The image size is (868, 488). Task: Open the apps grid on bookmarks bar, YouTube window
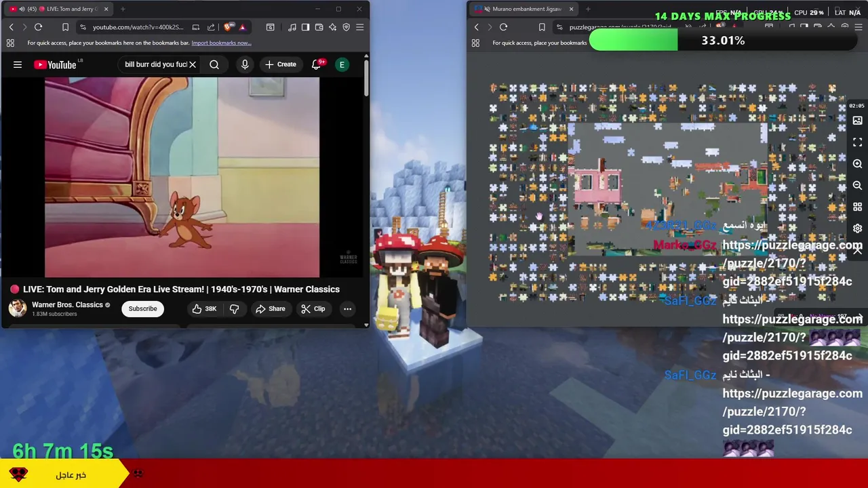point(10,43)
